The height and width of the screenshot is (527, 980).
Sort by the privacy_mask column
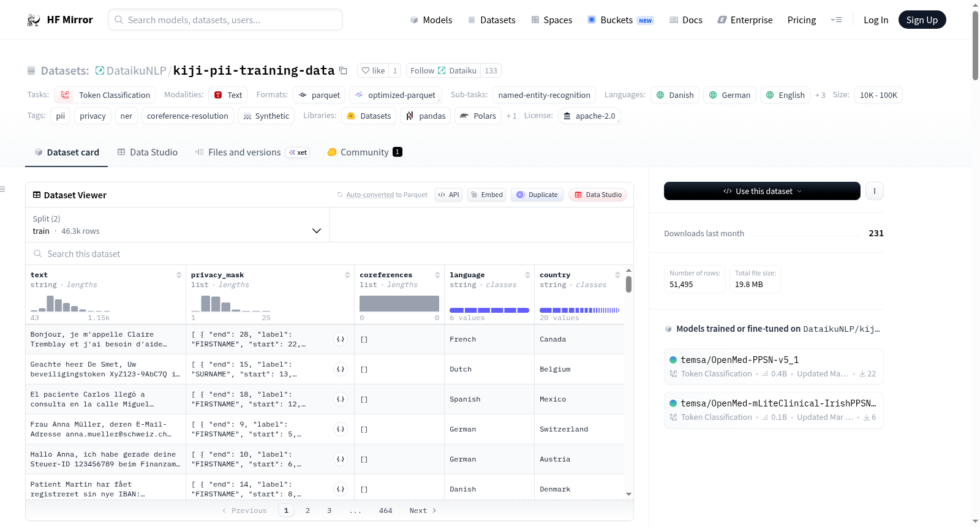pos(347,275)
